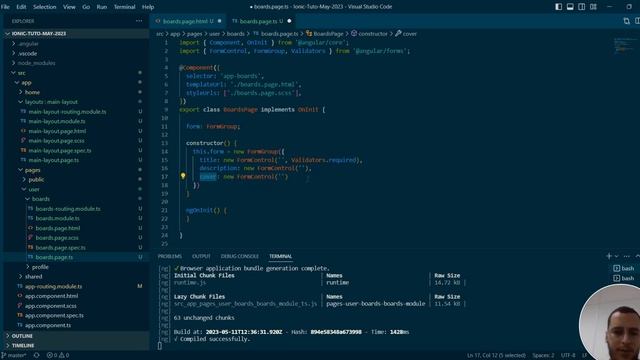Viewport: 640px width, 360px height.
Task: Toggle secondary side bar layout icon
Action: click(582, 7)
